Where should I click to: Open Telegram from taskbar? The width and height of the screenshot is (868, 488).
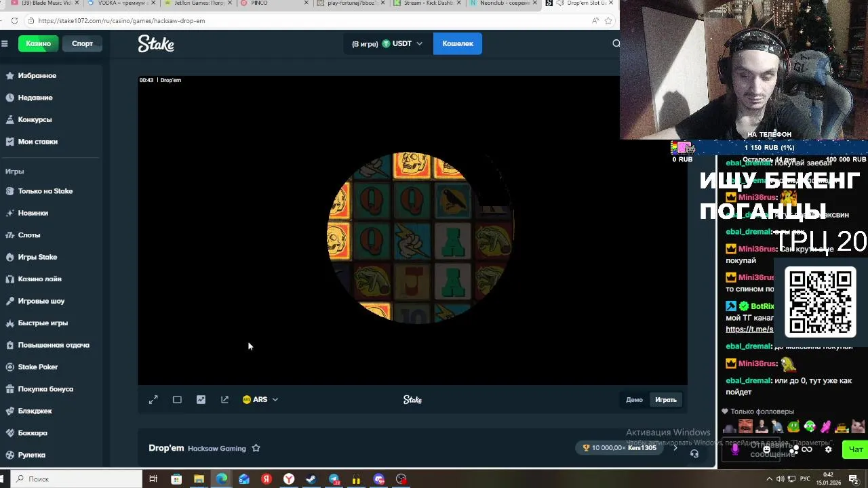click(x=334, y=479)
